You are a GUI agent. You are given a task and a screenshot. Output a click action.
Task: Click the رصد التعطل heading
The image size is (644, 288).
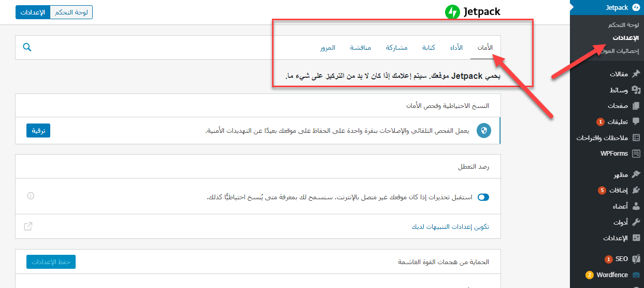coord(474,167)
